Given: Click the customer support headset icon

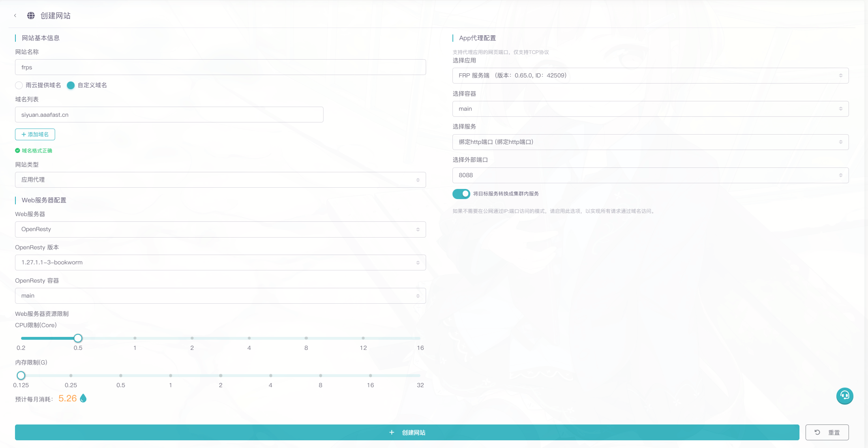Looking at the screenshot, I should pos(844,396).
